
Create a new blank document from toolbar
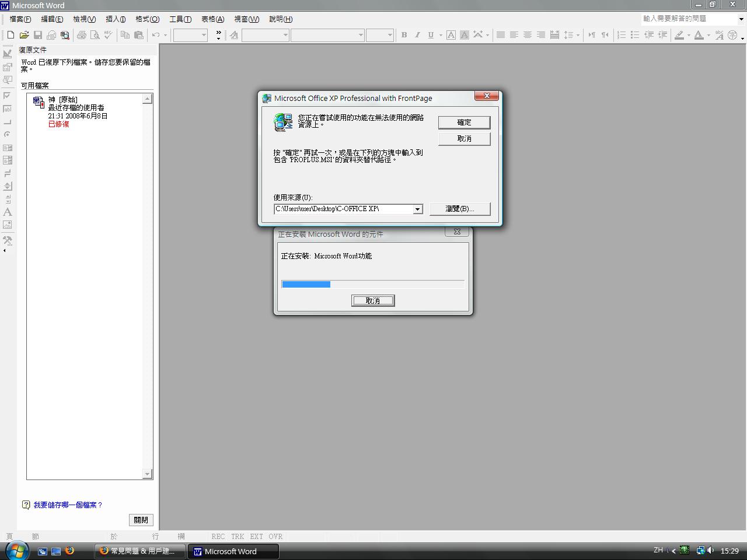11,35
